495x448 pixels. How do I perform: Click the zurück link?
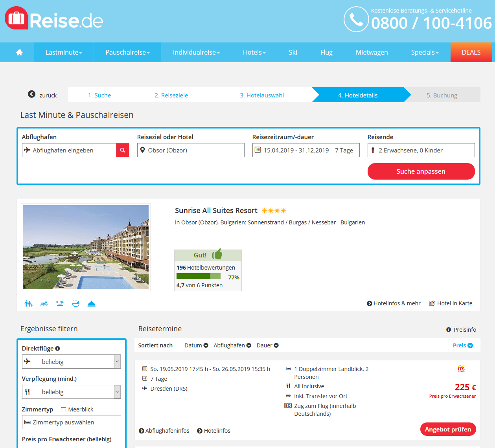point(48,95)
